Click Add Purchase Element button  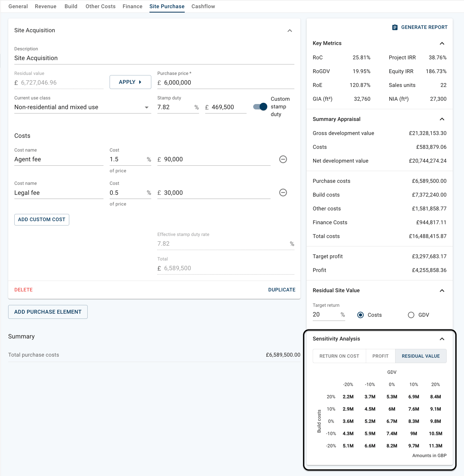pyautogui.click(x=48, y=312)
